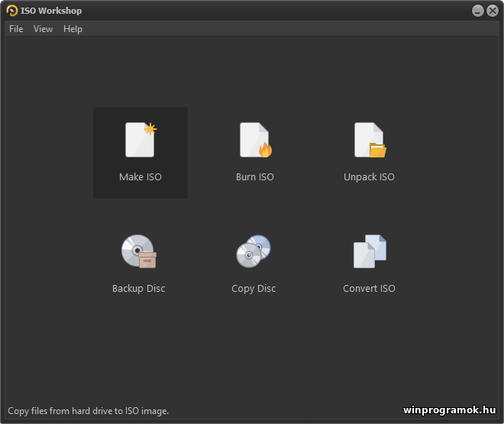The height and width of the screenshot is (424, 504).
Task: Open the File menu
Action: (16, 29)
